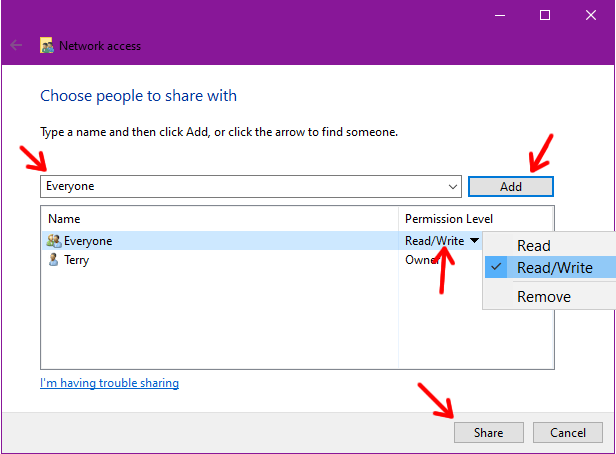Click the Cancel button
Image resolution: width=616 pixels, height=454 pixels.
point(568,432)
